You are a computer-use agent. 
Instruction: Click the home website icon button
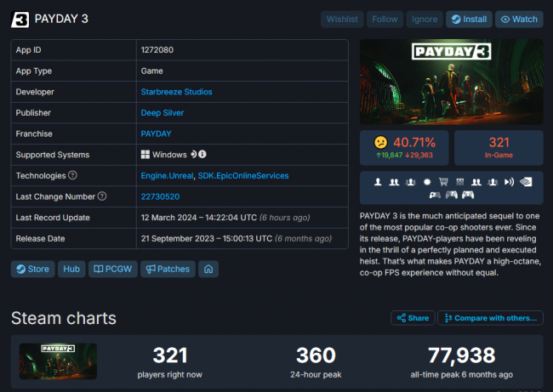[208, 269]
